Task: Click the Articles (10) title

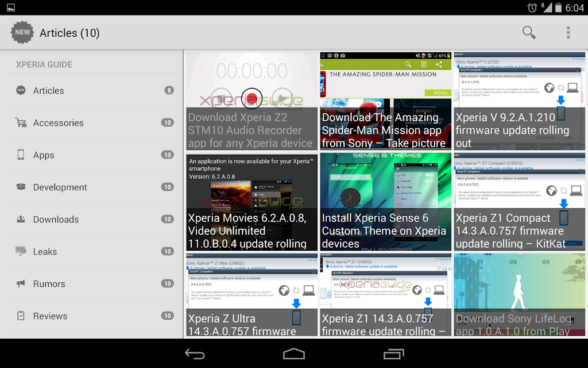Action: [69, 33]
